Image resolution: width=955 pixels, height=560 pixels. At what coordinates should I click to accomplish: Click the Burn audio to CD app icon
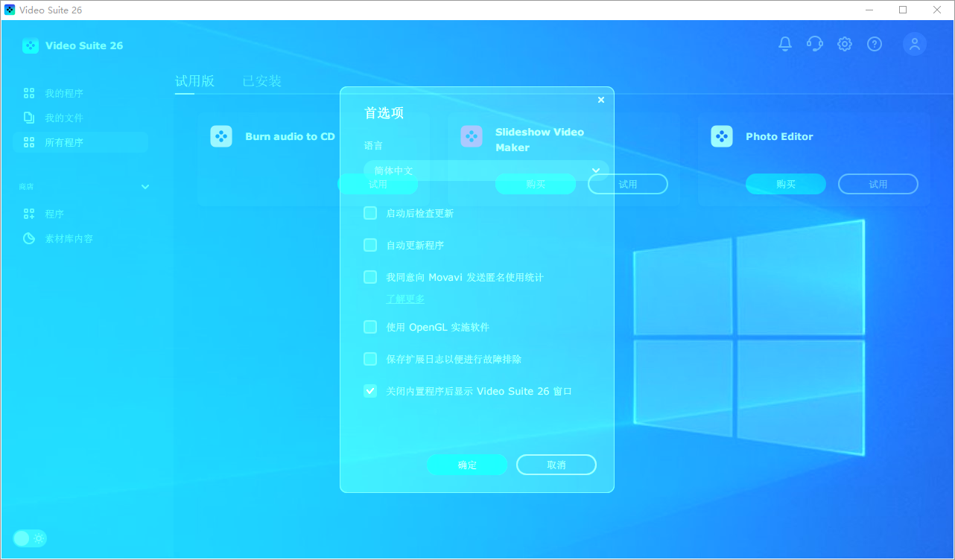coord(221,136)
